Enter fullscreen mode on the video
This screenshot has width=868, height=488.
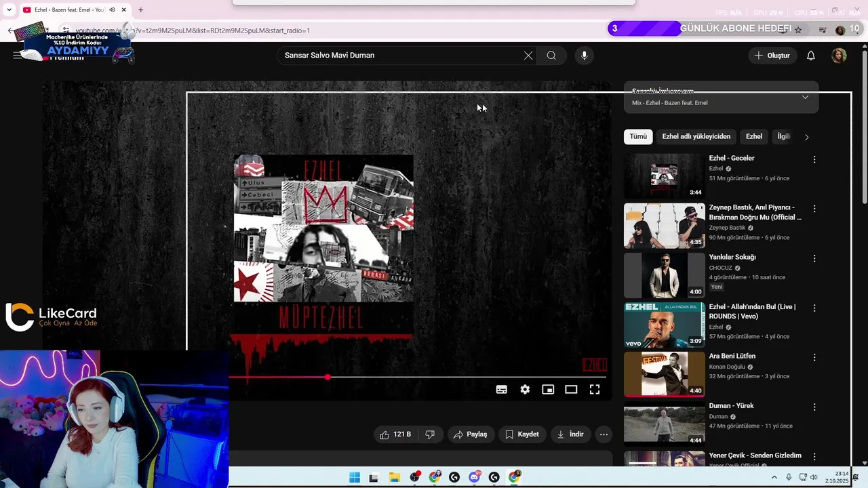(595, 389)
